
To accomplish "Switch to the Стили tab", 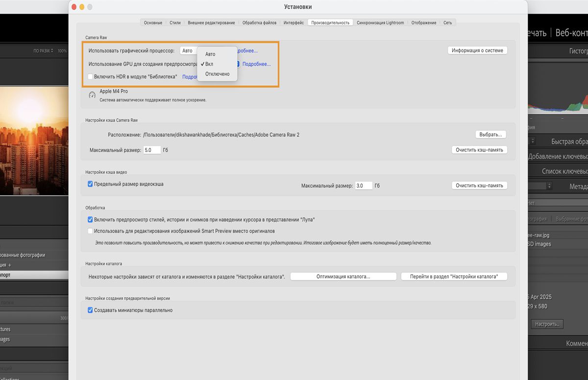I will [x=175, y=23].
